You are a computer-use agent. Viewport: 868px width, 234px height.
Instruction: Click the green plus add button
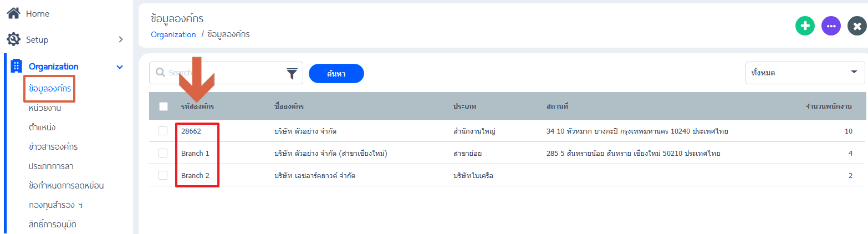click(805, 26)
